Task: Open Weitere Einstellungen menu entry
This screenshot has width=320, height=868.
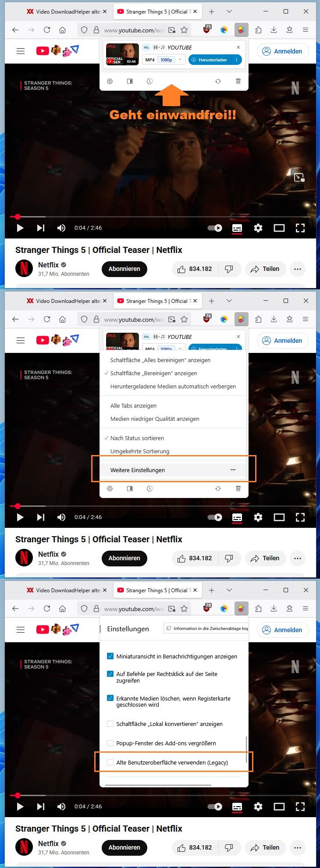Action: tap(173, 470)
